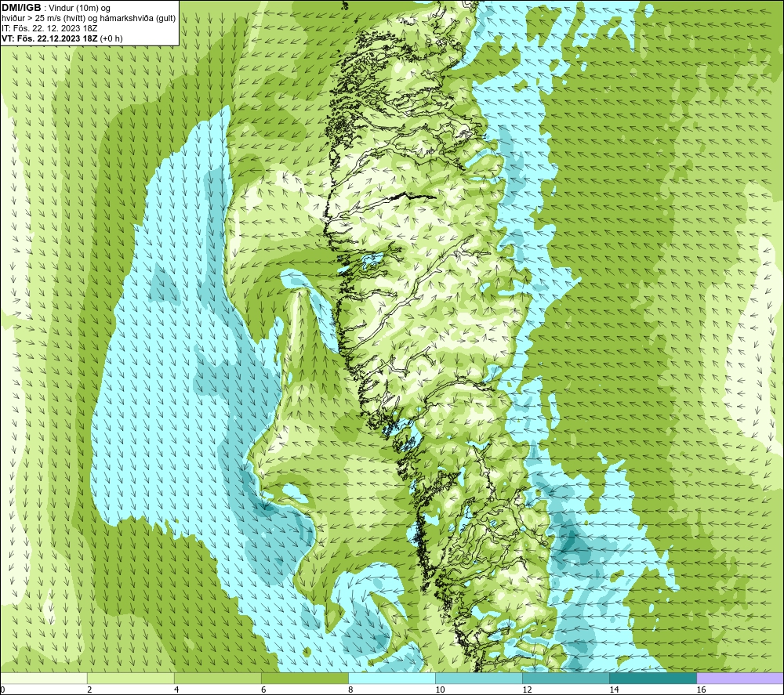Click the "VT: Fös. 22.12.2023 18Z (+0 h)" line
784x695 pixels.
62,38
